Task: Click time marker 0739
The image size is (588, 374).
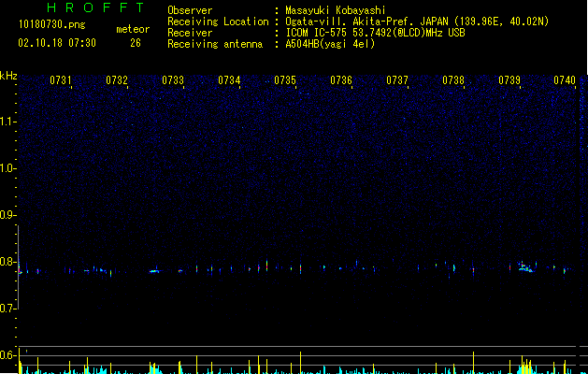Action: point(509,80)
